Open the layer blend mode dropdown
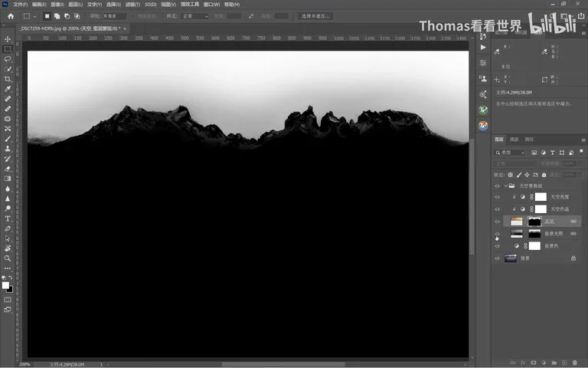Viewport: 588px width, 368px height. pos(515,164)
